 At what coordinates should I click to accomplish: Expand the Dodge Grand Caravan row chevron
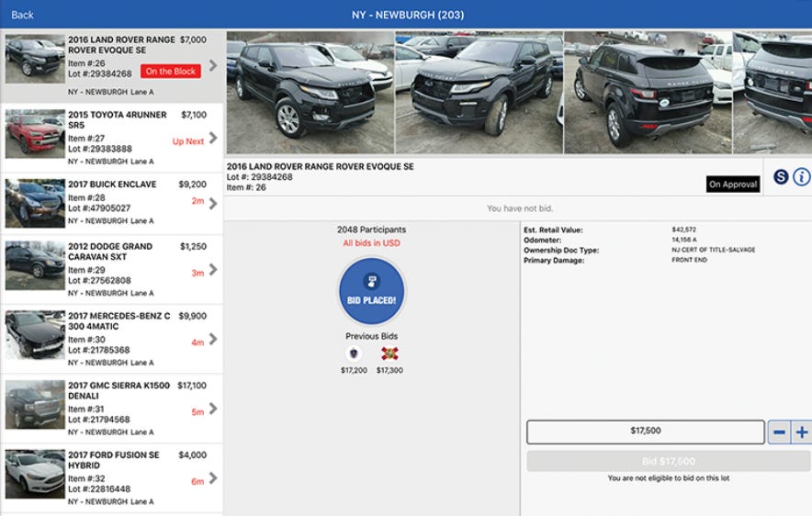pyautogui.click(x=213, y=270)
